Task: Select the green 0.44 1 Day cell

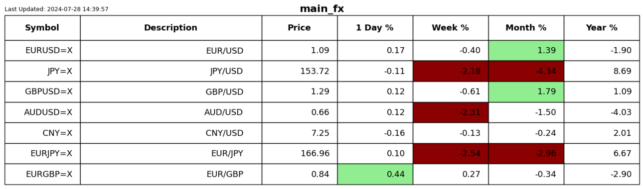Action: coord(375,174)
